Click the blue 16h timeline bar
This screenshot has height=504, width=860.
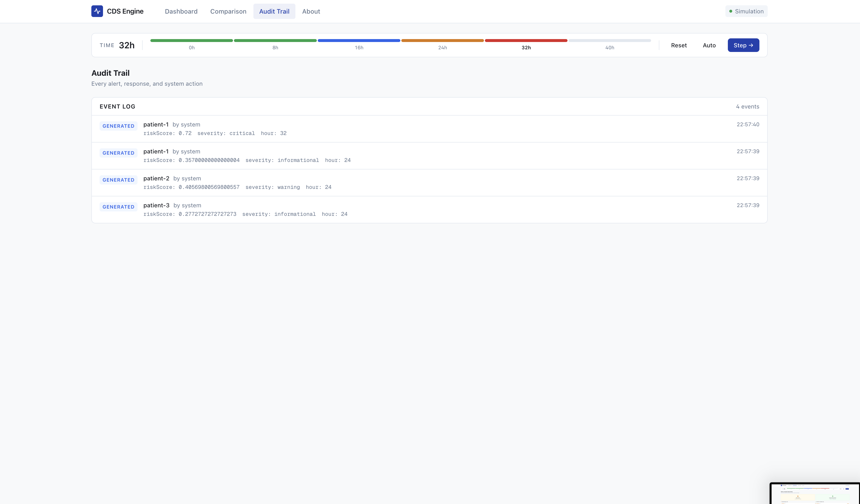tap(359, 41)
